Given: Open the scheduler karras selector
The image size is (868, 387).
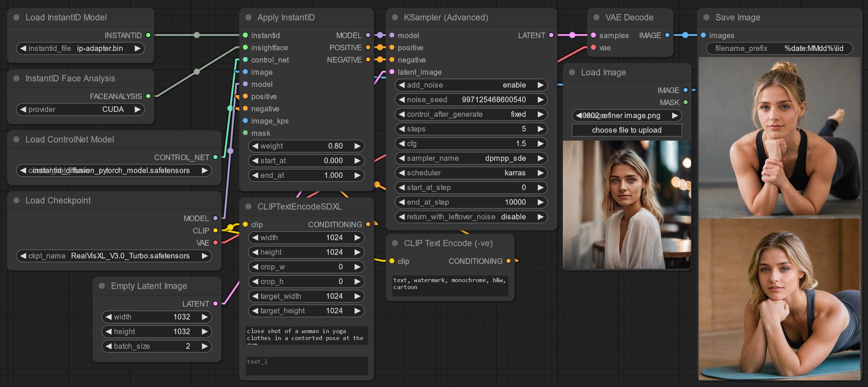Looking at the screenshot, I should click(x=471, y=173).
